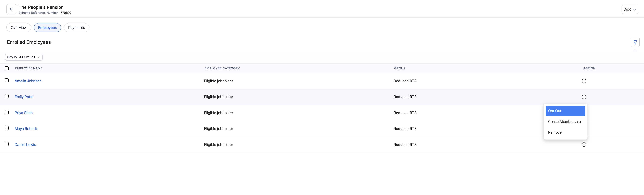
Task: Check the box beside Daniel Lewis
Action: point(7,144)
